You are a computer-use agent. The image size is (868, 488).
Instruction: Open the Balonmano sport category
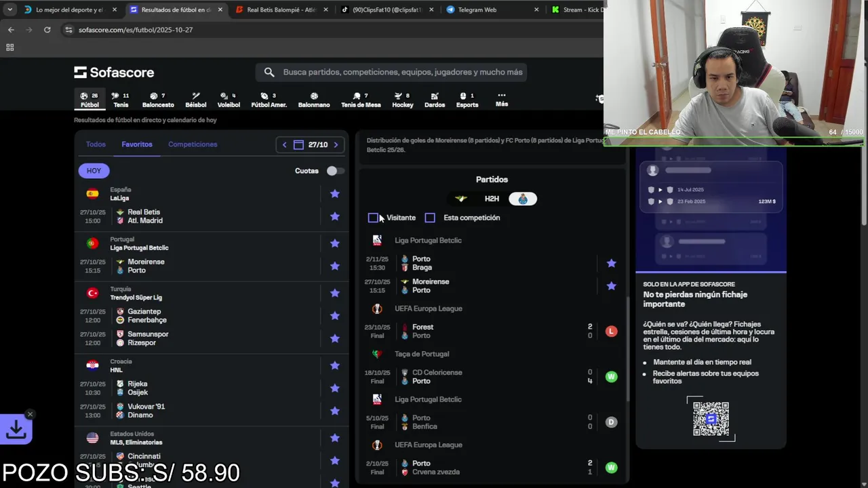click(314, 100)
